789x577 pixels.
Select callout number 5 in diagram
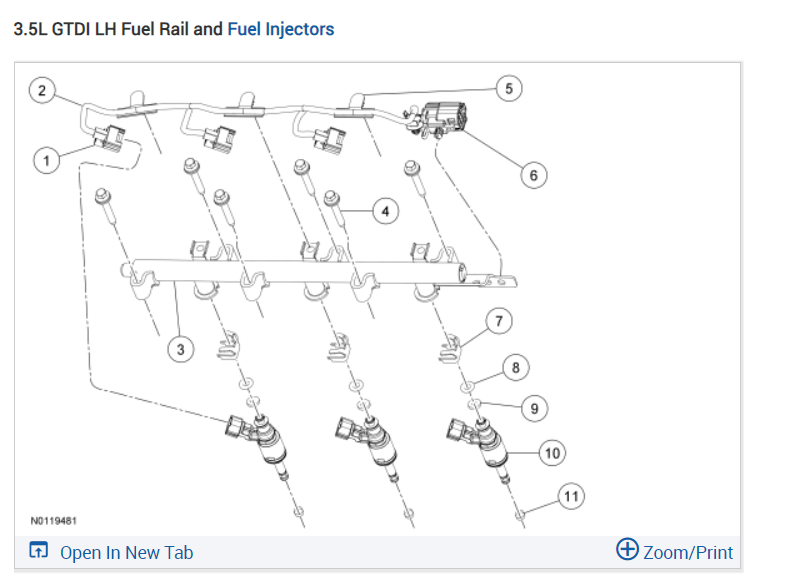(x=508, y=89)
